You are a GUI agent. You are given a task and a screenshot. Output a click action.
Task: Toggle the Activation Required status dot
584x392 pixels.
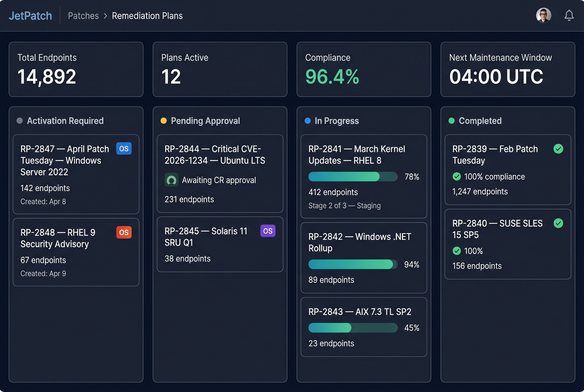[x=19, y=121]
